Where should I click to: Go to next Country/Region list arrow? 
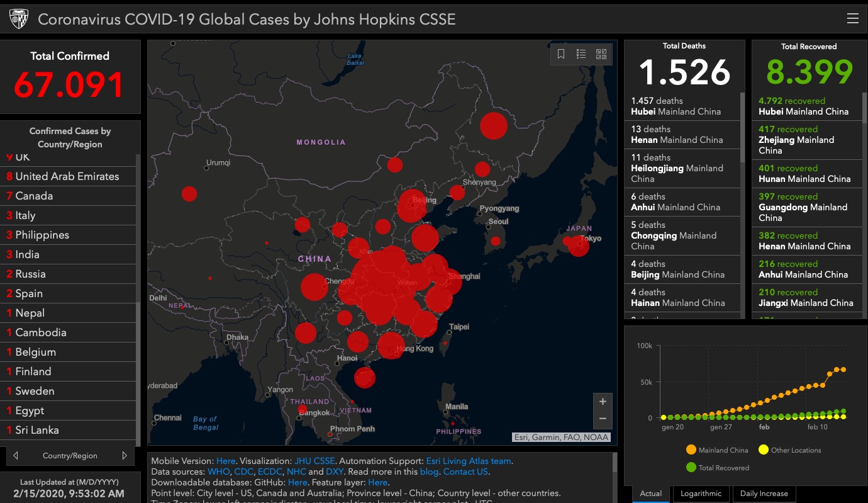click(x=125, y=455)
